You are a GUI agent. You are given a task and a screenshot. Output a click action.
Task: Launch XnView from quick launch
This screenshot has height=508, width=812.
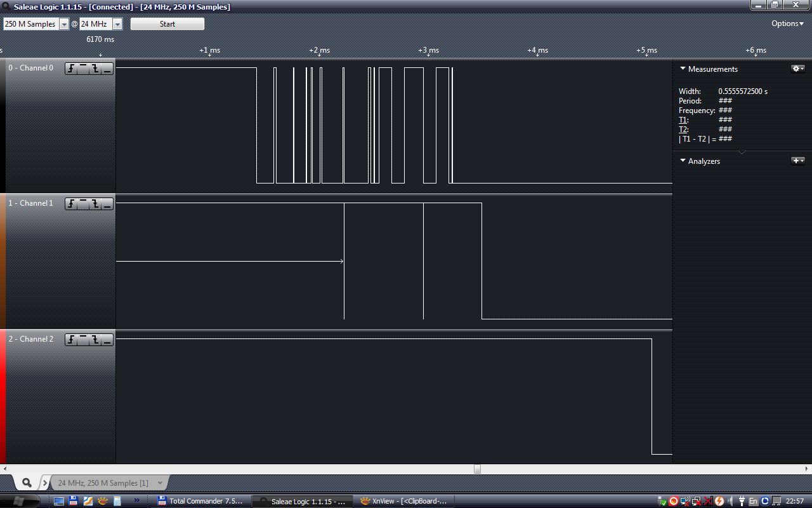tap(103, 501)
